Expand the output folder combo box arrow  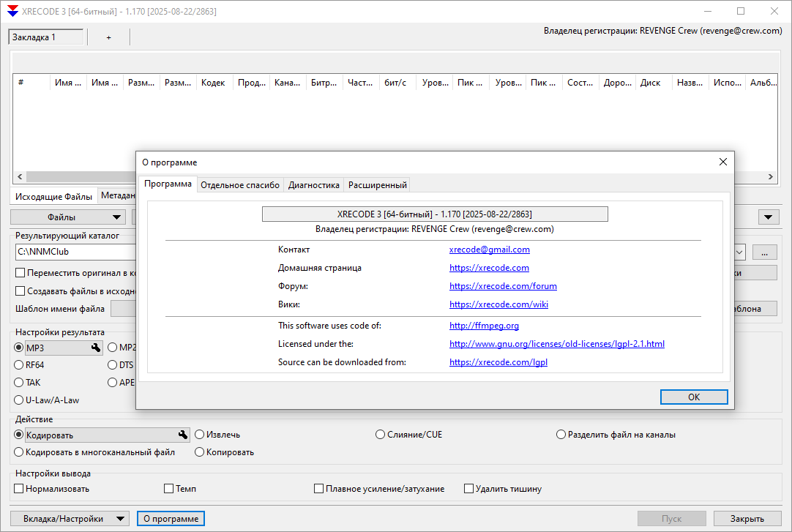click(x=739, y=252)
